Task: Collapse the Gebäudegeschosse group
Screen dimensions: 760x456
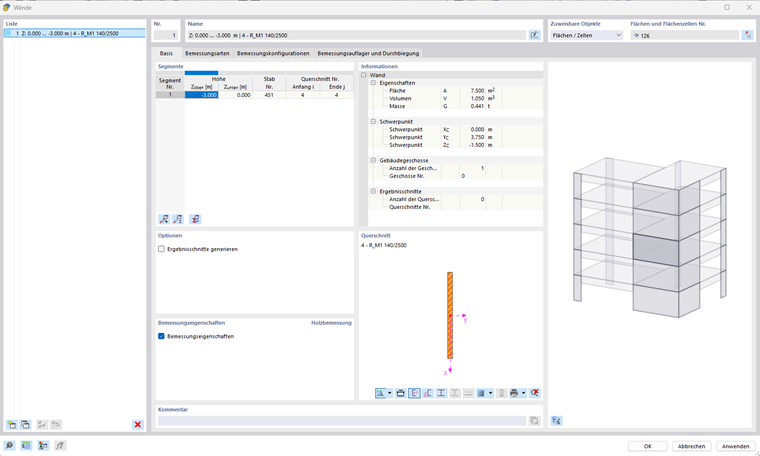Action: [x=373, y=160]
